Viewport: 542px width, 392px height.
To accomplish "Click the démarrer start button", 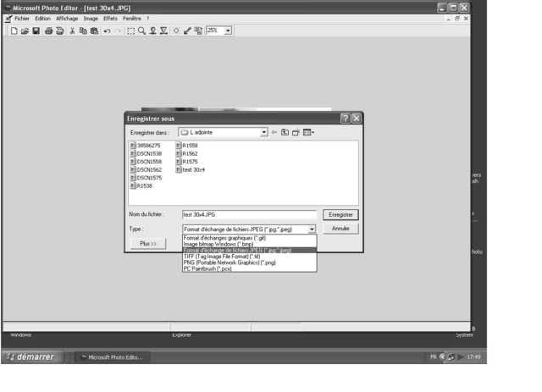I will coord(32,356).
